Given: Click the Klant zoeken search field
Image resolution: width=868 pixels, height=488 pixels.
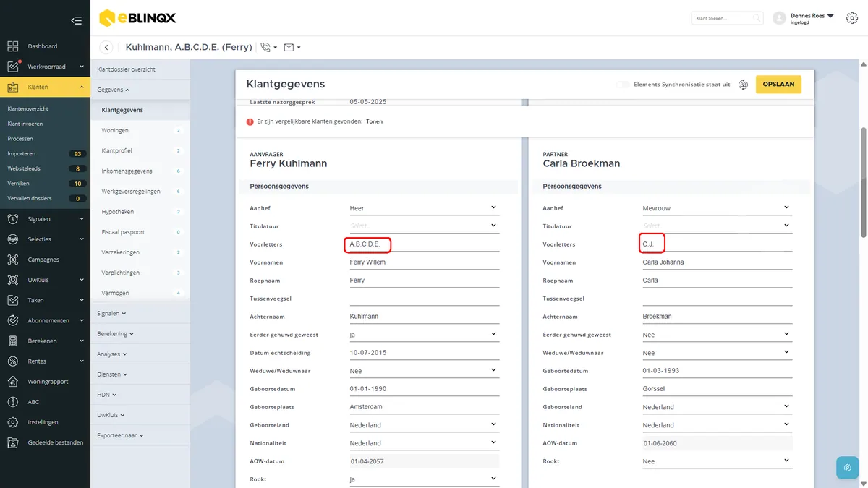Looking at the screenshot, I should coord(726,18).
